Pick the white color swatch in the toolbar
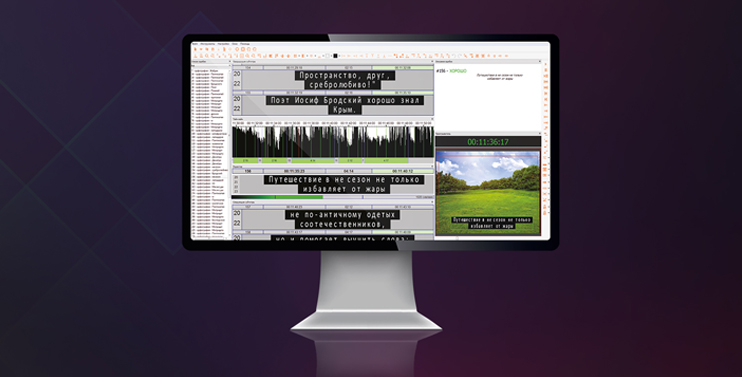The image size is (742, 377). pos(327,56)
